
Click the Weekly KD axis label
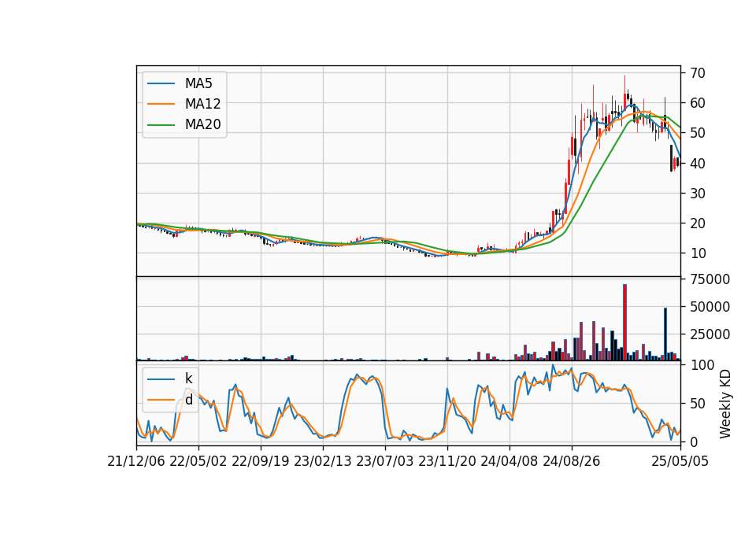click(724, 404)
